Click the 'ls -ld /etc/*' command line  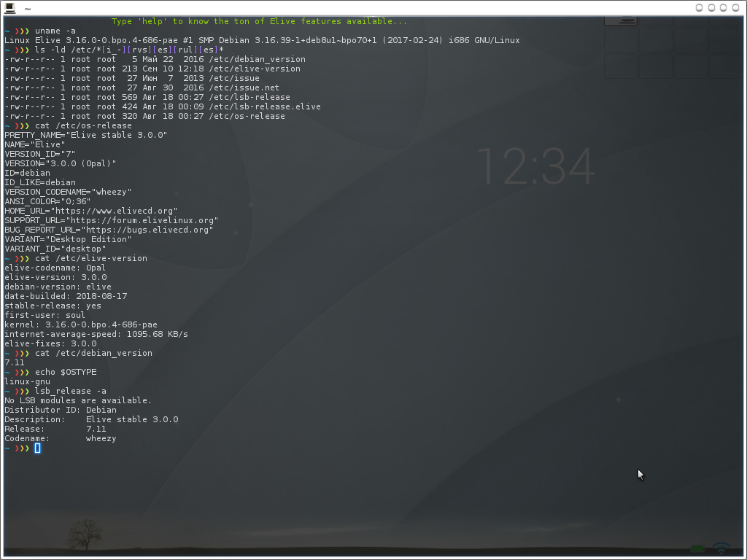(129, 50)
